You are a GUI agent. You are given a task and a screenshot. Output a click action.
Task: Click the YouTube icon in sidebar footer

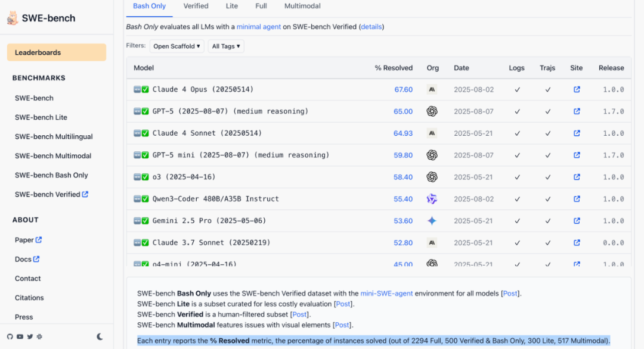pyautogui.click(x=20, y=336)
